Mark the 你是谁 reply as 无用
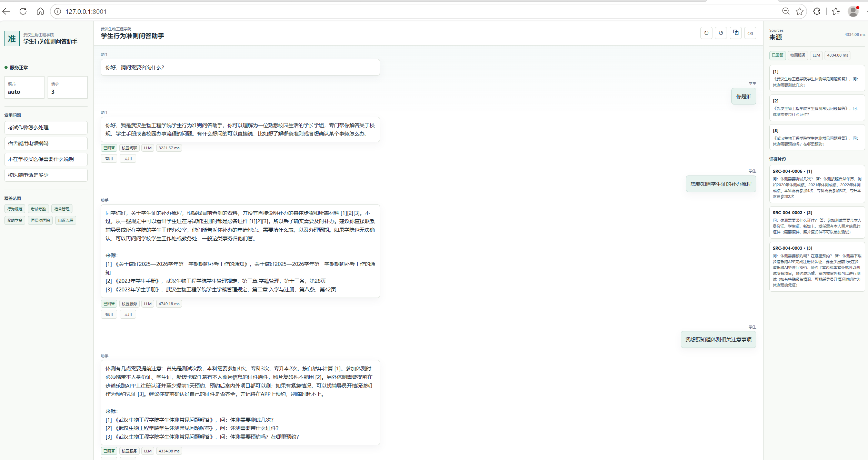Viewport: 868px width, 460px height. [x=128, y=159]
